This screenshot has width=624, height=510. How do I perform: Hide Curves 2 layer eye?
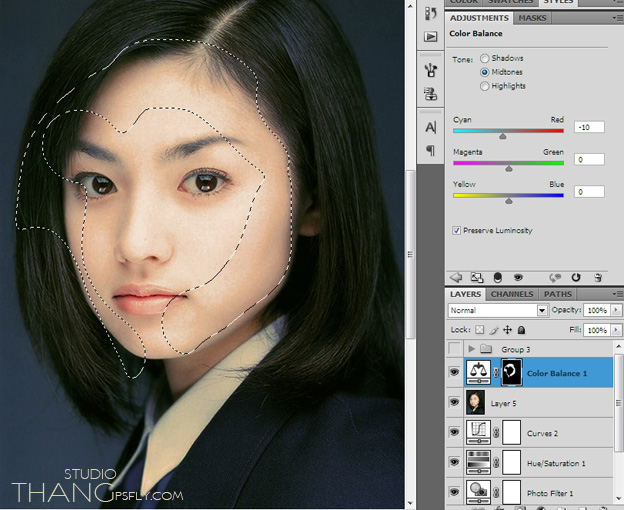click(x=454, y=432)
